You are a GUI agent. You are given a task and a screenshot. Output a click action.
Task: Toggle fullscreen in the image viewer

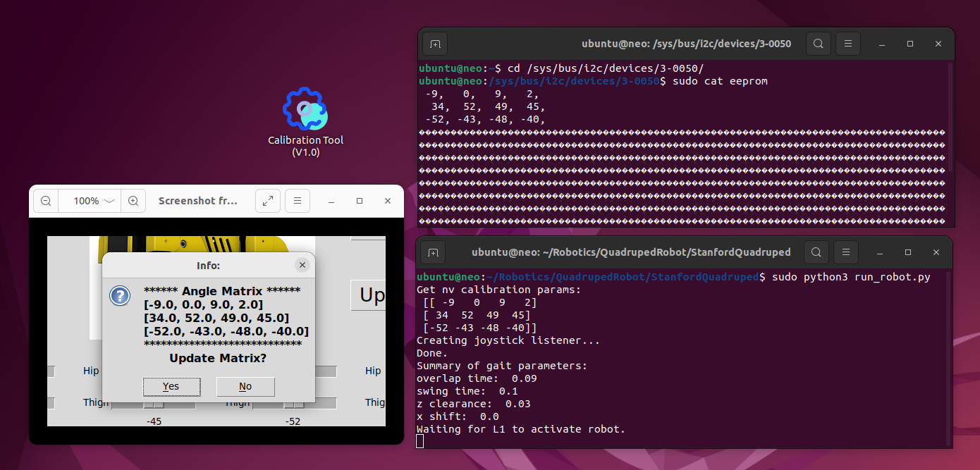tap(268, 201)
